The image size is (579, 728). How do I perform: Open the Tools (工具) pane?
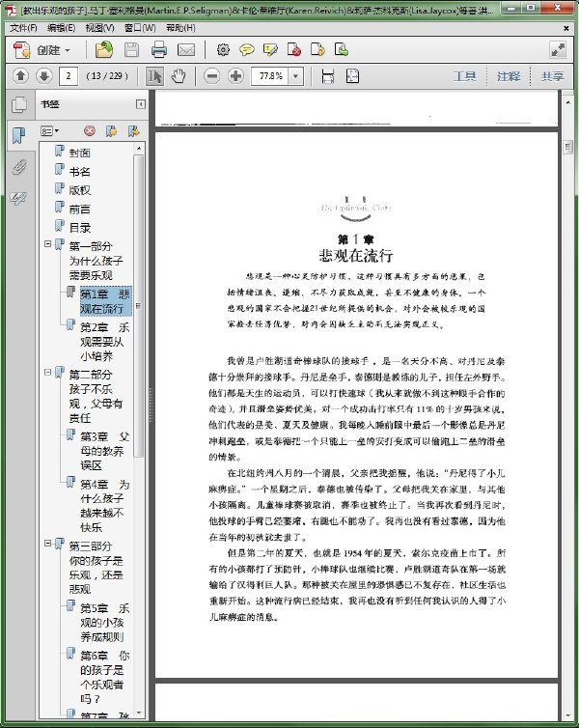pyautogui.click(x=464, y=76)
